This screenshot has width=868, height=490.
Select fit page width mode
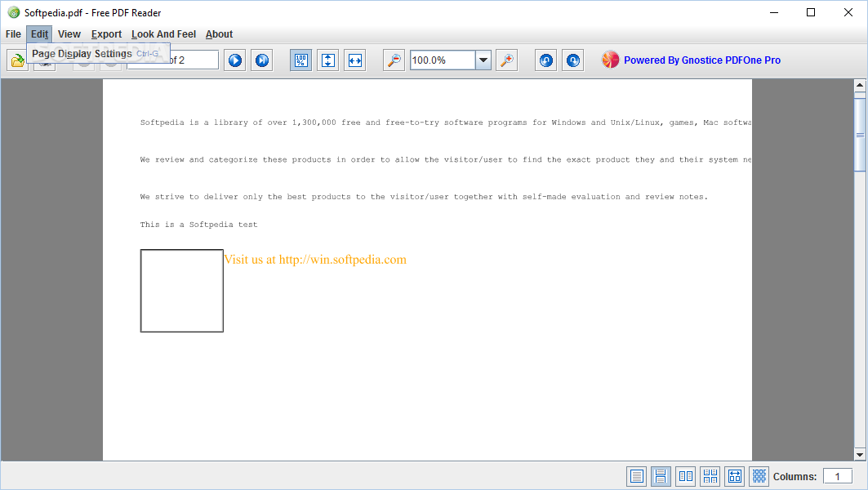tap(355, 60)
